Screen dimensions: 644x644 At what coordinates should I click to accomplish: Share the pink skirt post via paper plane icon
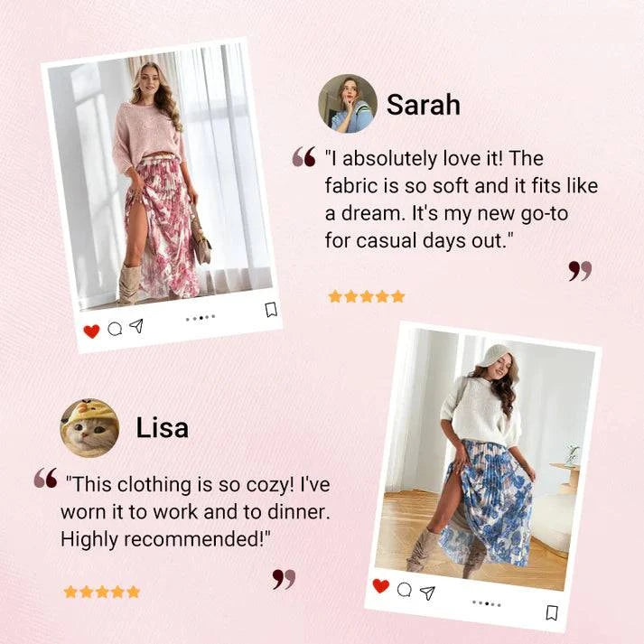136,326
